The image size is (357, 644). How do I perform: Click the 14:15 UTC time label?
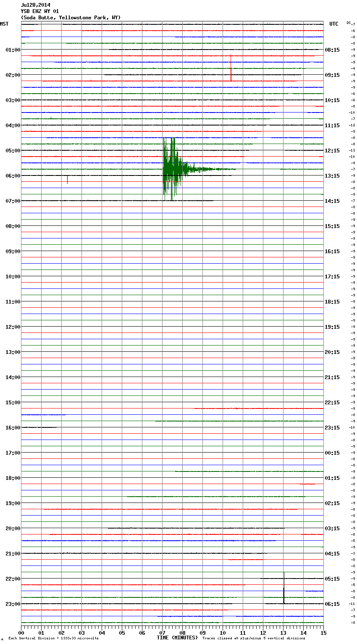332,201
